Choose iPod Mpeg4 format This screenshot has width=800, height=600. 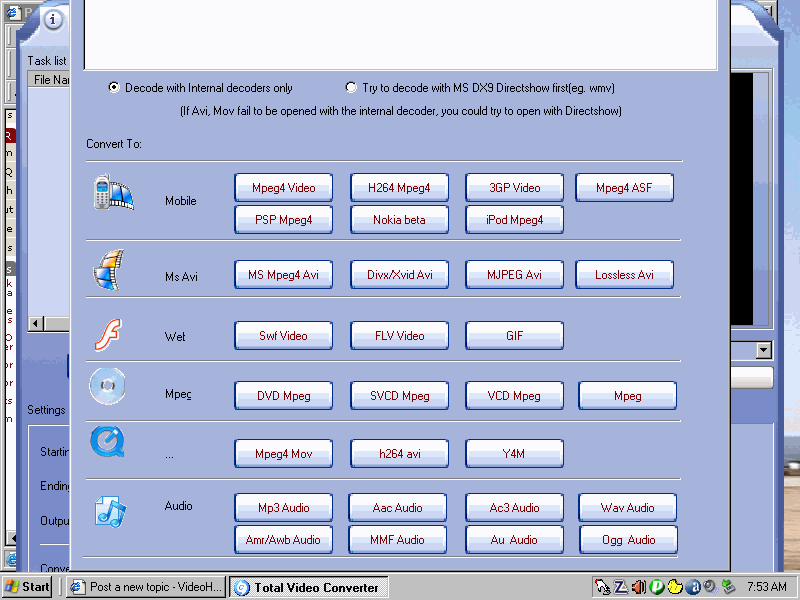514,220
